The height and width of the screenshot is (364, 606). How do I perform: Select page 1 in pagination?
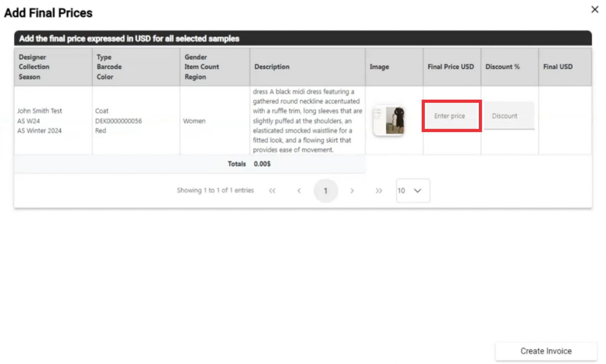click(325, 191)
